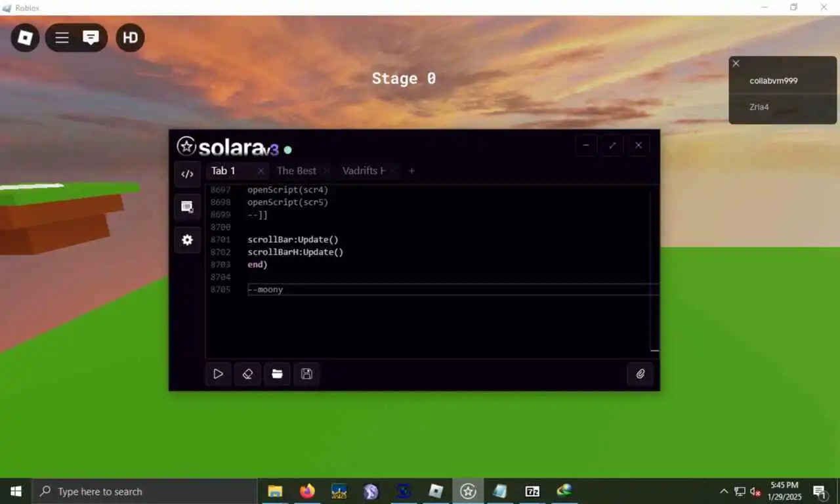Close the player list panel
The width and height of the screenshot is (840, 504).
(736, 64)
